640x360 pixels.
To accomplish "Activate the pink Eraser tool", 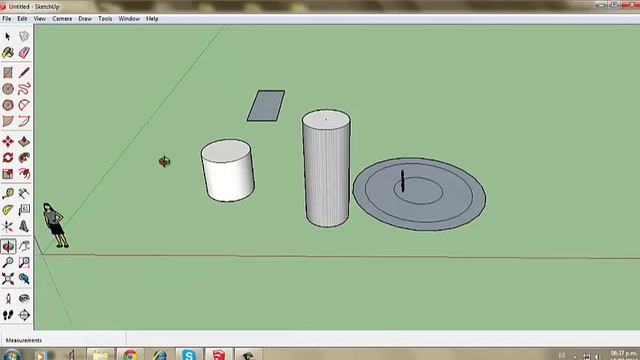I will coord(24,53).
